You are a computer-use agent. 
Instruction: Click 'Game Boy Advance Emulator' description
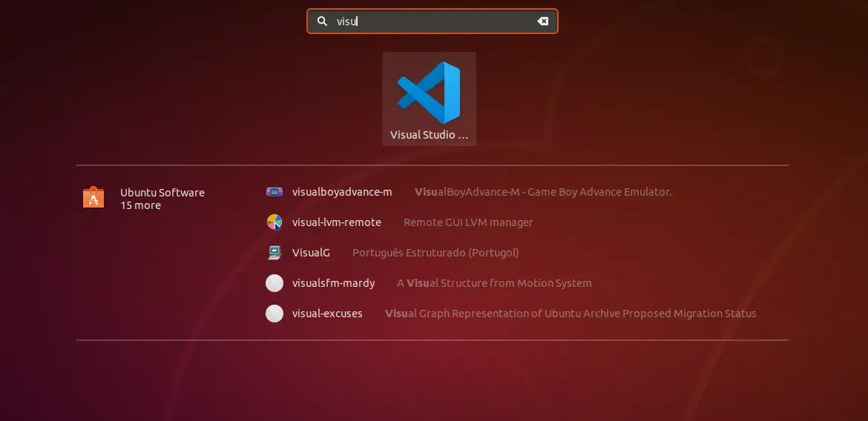(599, 192)
